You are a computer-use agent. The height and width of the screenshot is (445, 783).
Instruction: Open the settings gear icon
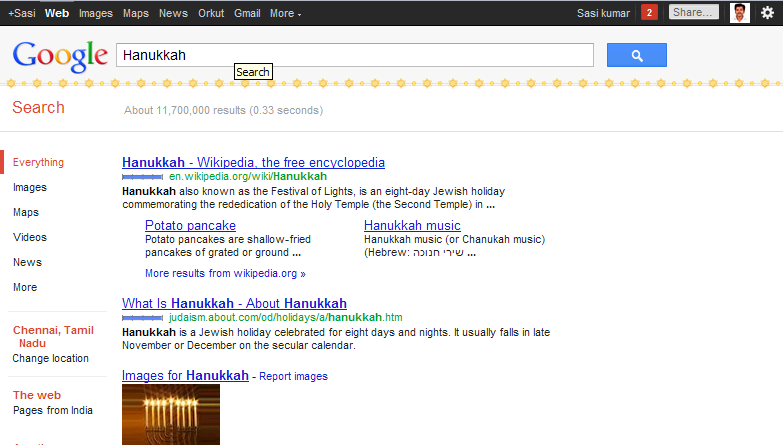pyautogui.click(x=768, y=12)
